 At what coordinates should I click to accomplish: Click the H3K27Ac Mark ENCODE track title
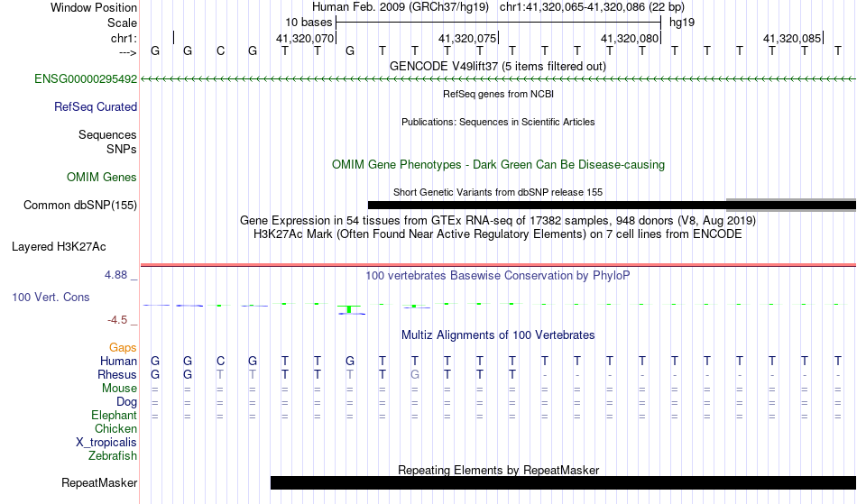tap(498, 234)
